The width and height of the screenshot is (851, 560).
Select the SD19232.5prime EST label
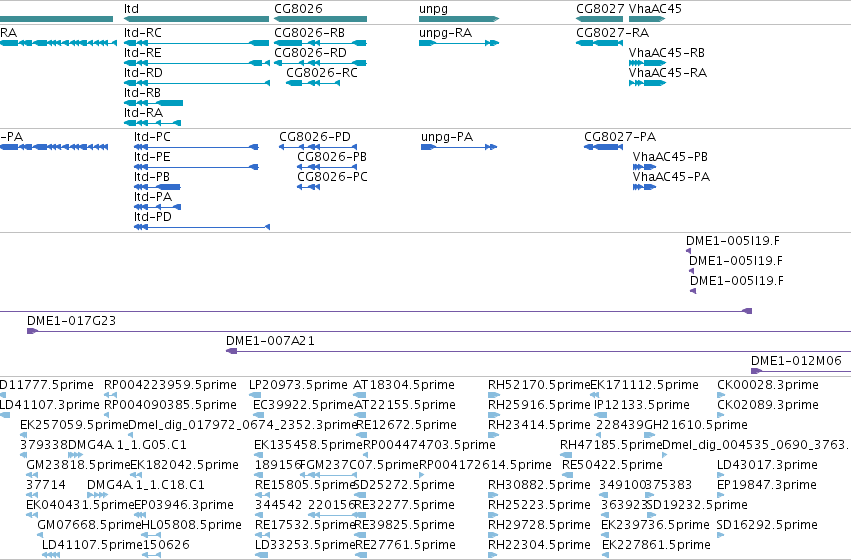[697, 506]
